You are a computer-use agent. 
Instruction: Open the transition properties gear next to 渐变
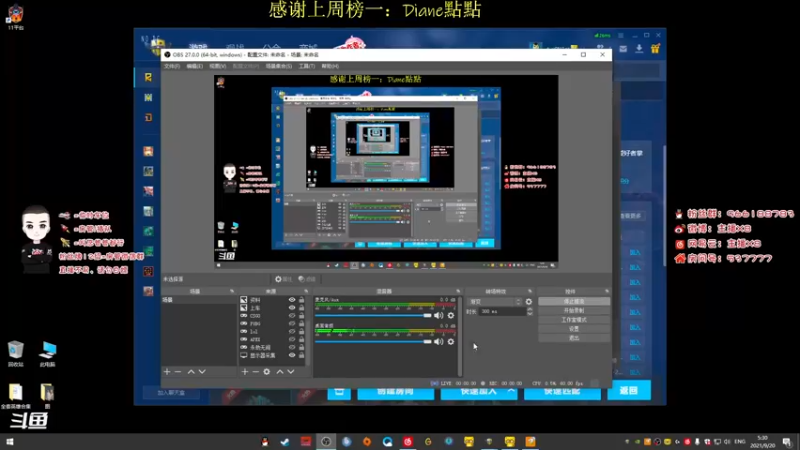pos(529,302)
